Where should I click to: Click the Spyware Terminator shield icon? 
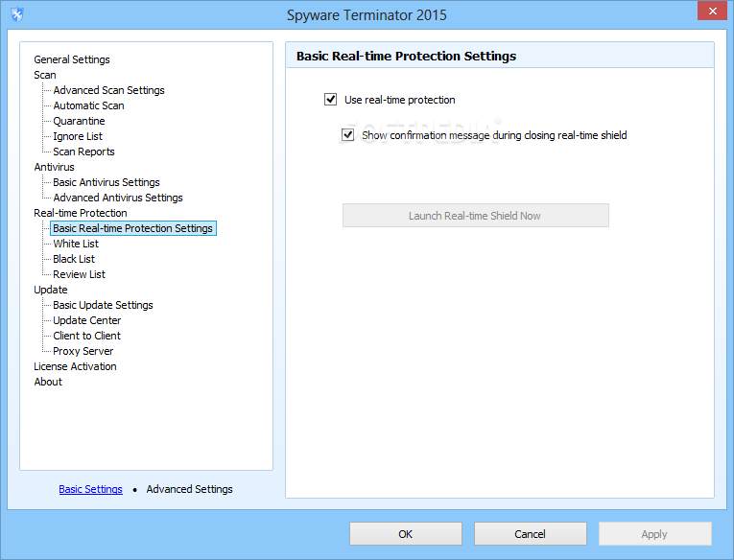[x=17, y=14]
